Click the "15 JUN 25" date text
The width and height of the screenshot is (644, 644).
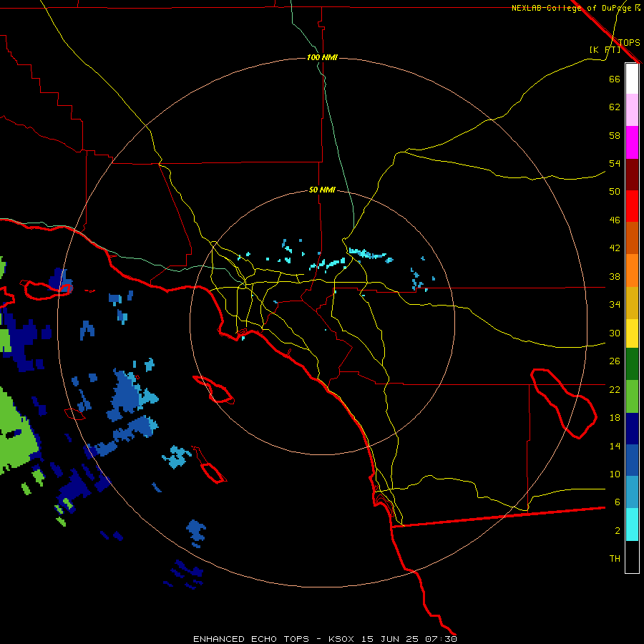point(390,639)
